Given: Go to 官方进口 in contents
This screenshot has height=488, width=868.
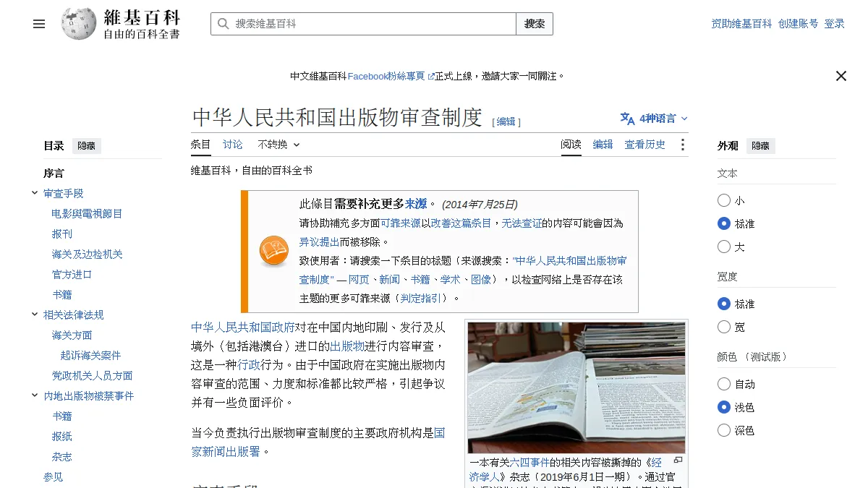Looking at the screenshot, I should 72,274.
